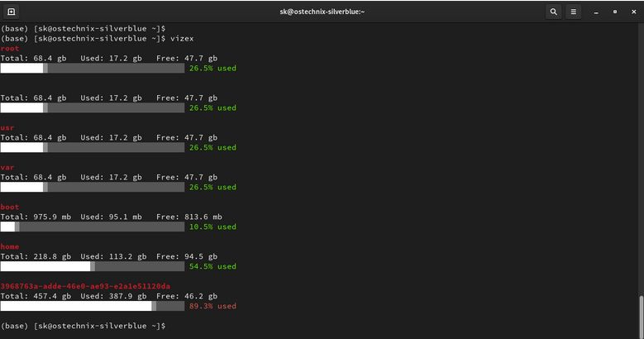Click the red 'boot' partition label
Screen dimensions: 644x339
click(10, 208)
